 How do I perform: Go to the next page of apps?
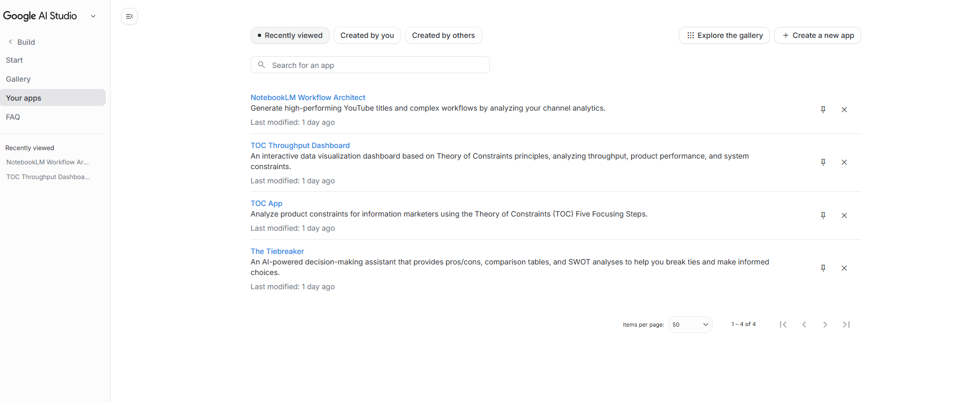(x=825, y=325)
